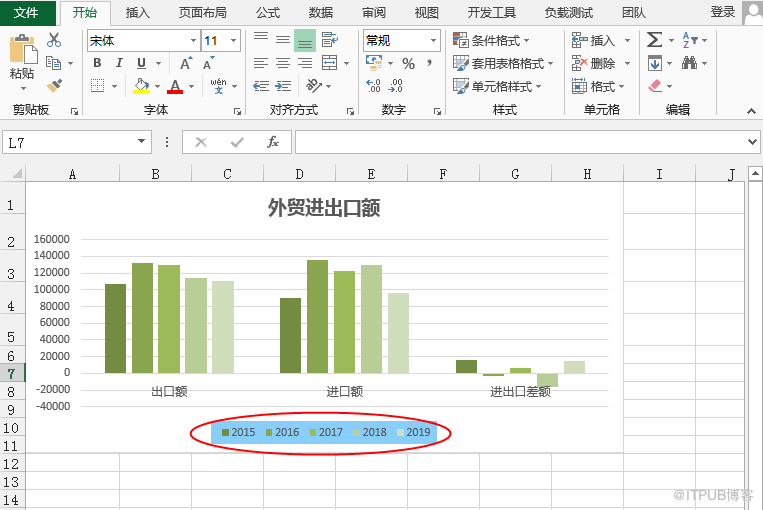This screenshot has width=763, height=510.
Task: Click the Cut scissors icon
Action: point(54,40)
